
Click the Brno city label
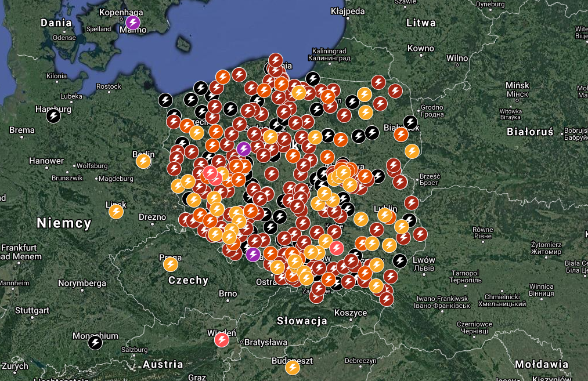228,293
